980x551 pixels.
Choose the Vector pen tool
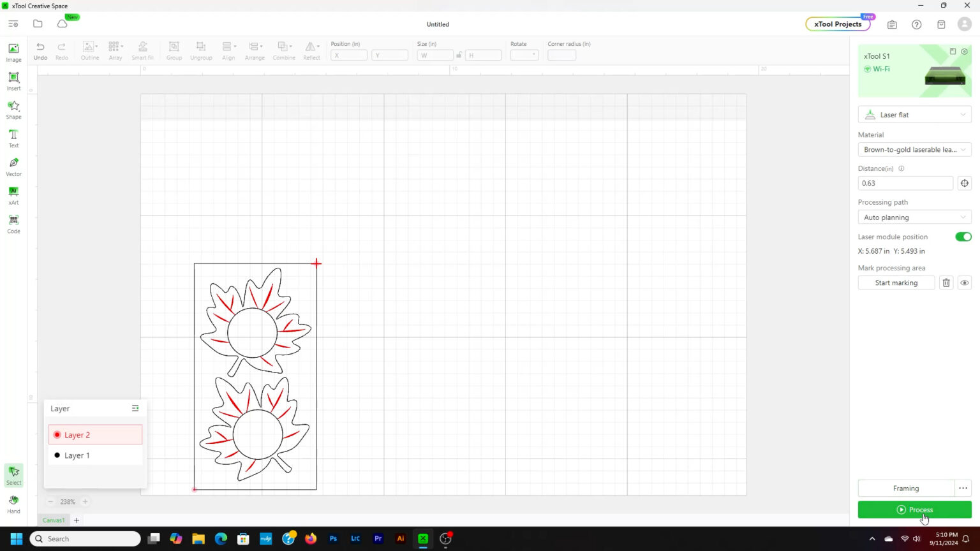[x=13, y=166]
